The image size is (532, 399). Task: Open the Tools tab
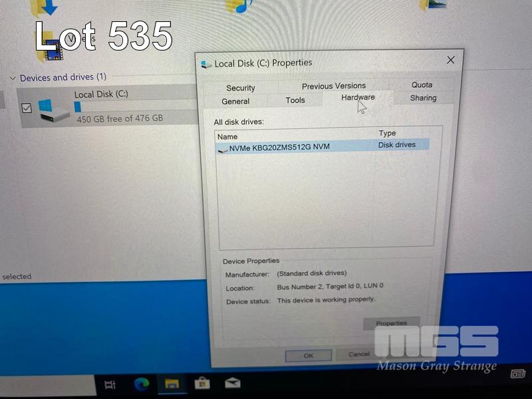[295, 100]
